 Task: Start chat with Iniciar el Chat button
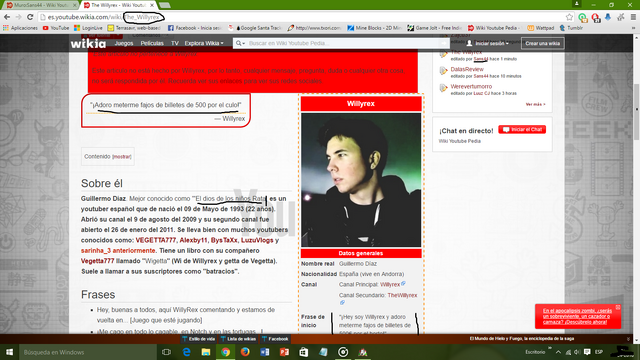(x=522, y=129)
